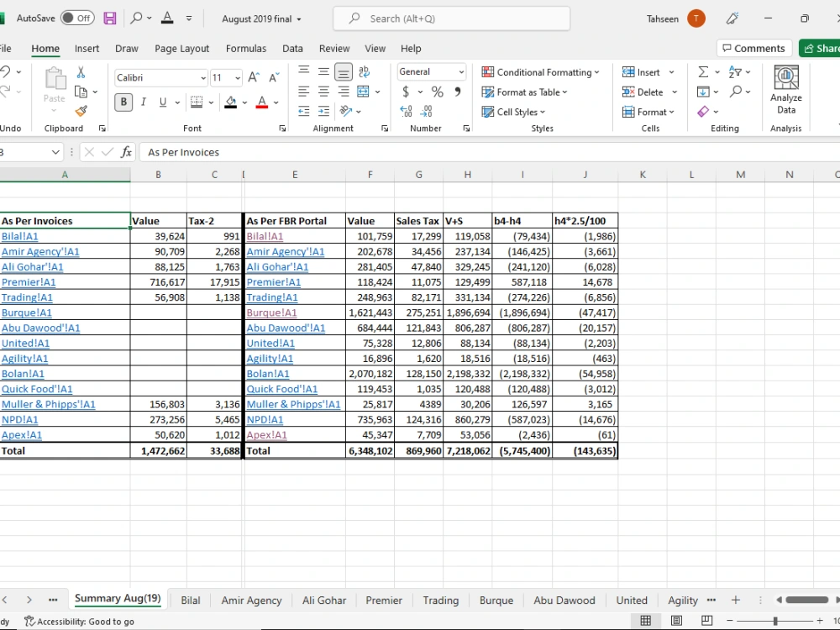Click the Insert Function fx icon
The height and width of the screenshot is (630, 840).
pyautogui.click(x=126, y=152)
